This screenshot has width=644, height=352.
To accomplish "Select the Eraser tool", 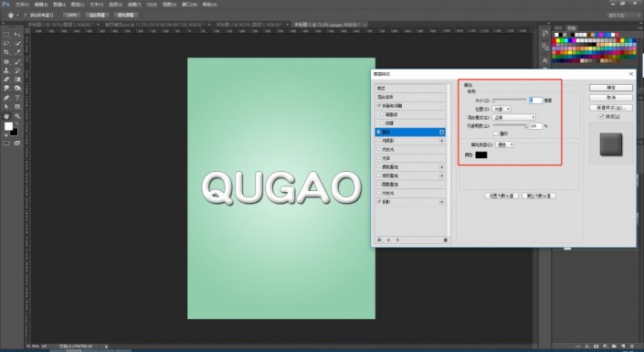I will coord(6,80).
